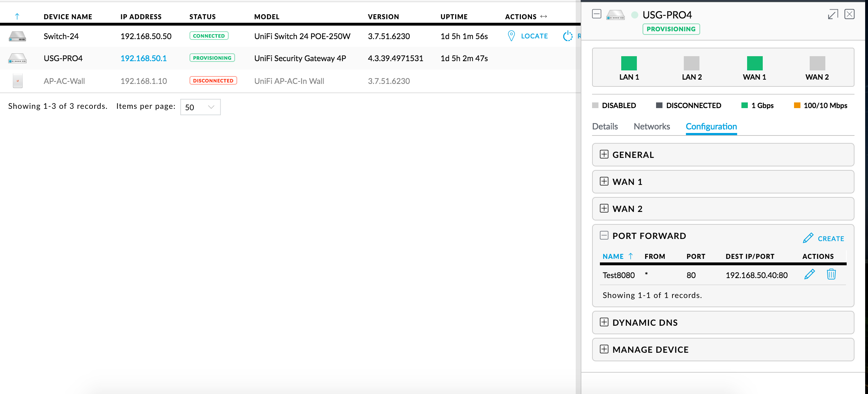Edit the Test8080 port forward rule

809,275
